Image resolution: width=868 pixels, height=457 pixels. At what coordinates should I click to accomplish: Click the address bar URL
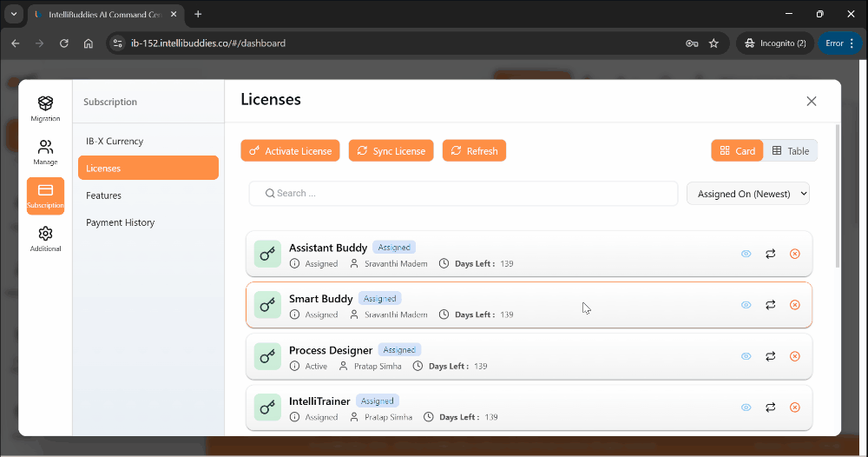(208, 43)
